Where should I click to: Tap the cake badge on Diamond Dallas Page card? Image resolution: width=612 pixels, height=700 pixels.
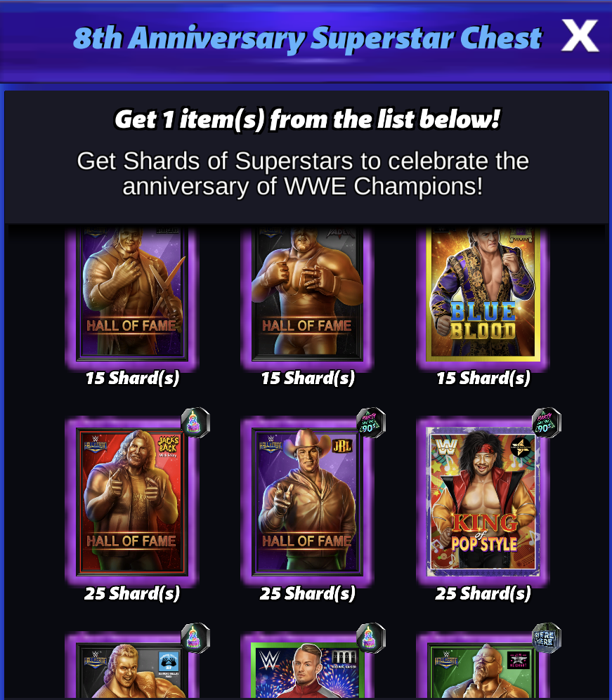pyautogui.click(x=195, y=638)
